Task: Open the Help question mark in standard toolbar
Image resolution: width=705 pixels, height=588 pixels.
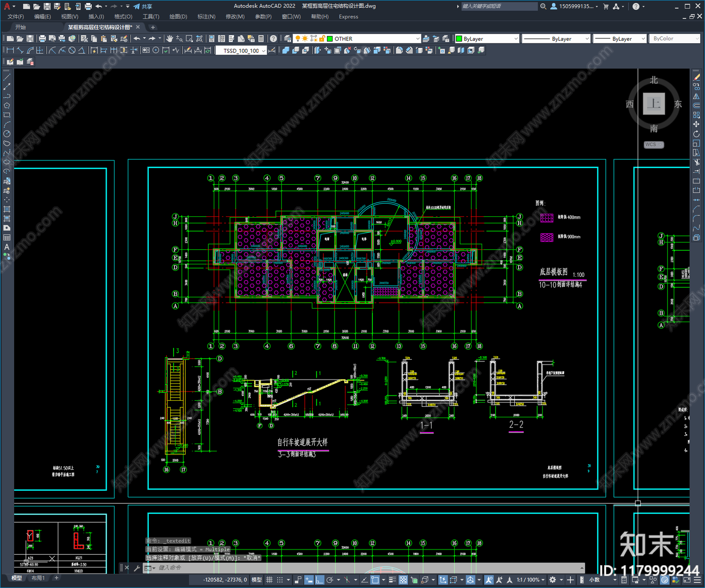Action: tap(274, 39)
